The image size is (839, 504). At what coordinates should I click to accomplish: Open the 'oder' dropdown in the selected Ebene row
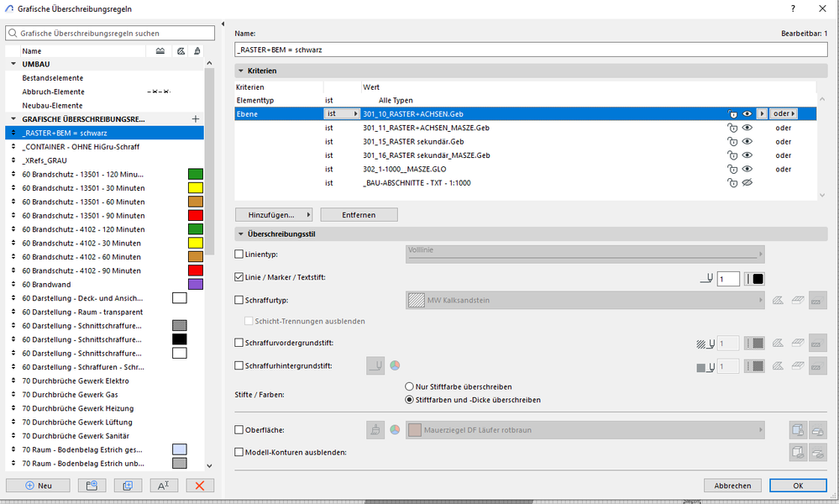click(x=784, y=114)
